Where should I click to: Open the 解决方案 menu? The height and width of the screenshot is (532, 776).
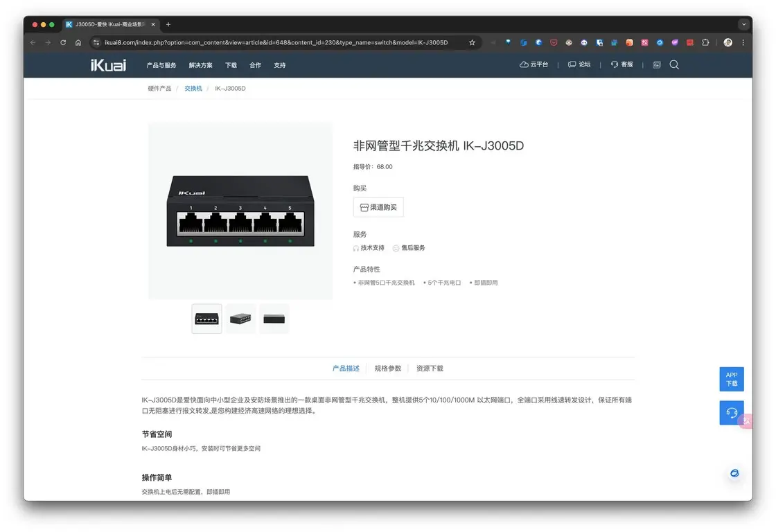pyautogui.click(x=200, y=65)
